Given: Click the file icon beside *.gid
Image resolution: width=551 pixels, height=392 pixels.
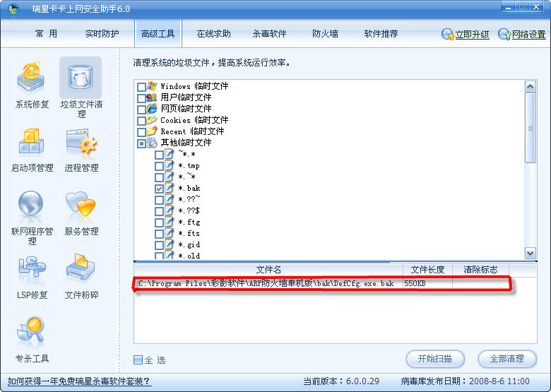Looking at the screenshot, I should pos(169,244).
